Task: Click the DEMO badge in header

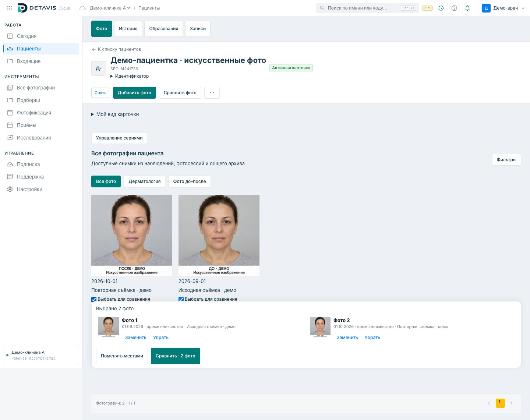Action: [x=427, y=8]
